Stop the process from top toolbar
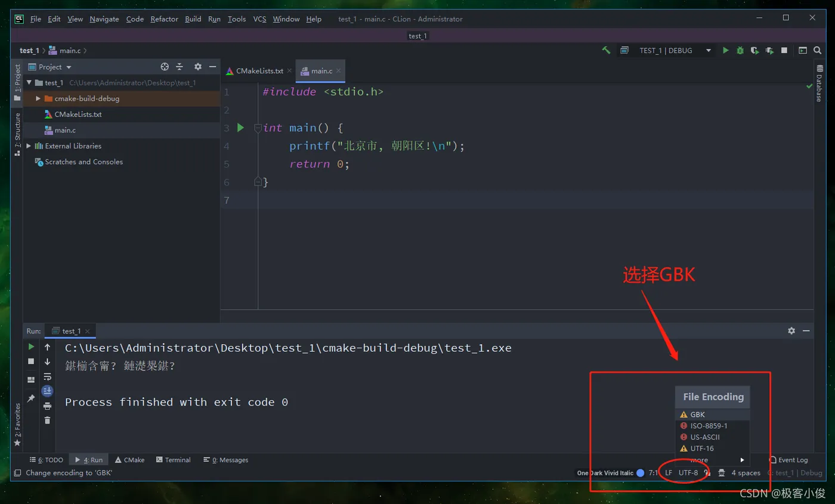This screenshot has width=835, height=504. 784,51
